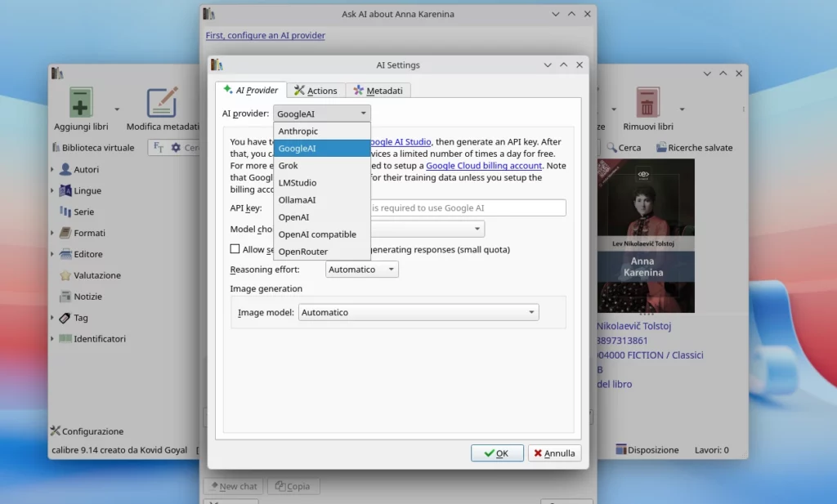The width and height of the screenshot is (837, 504).
Task: Click the Disposizione layout button
Action: point(647,449)
